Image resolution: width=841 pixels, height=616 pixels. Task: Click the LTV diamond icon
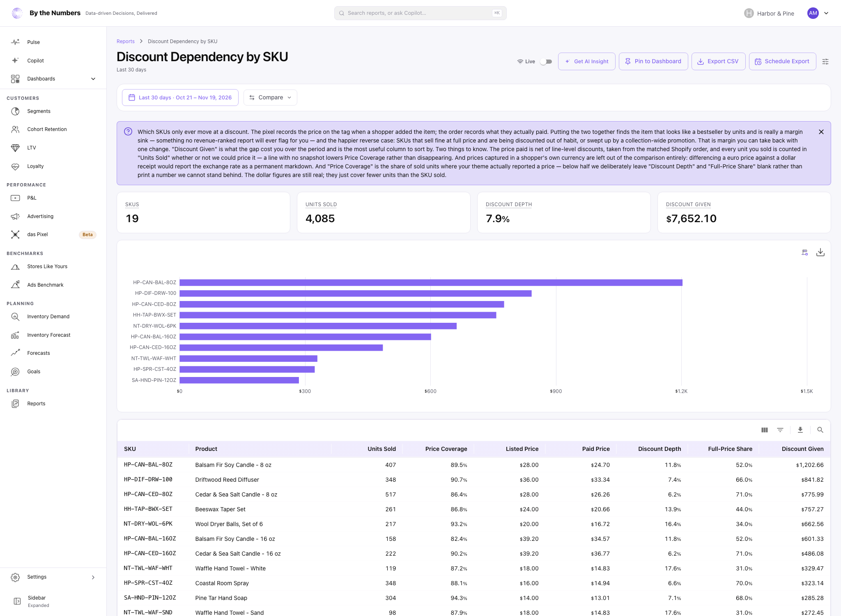click(15, 148)
